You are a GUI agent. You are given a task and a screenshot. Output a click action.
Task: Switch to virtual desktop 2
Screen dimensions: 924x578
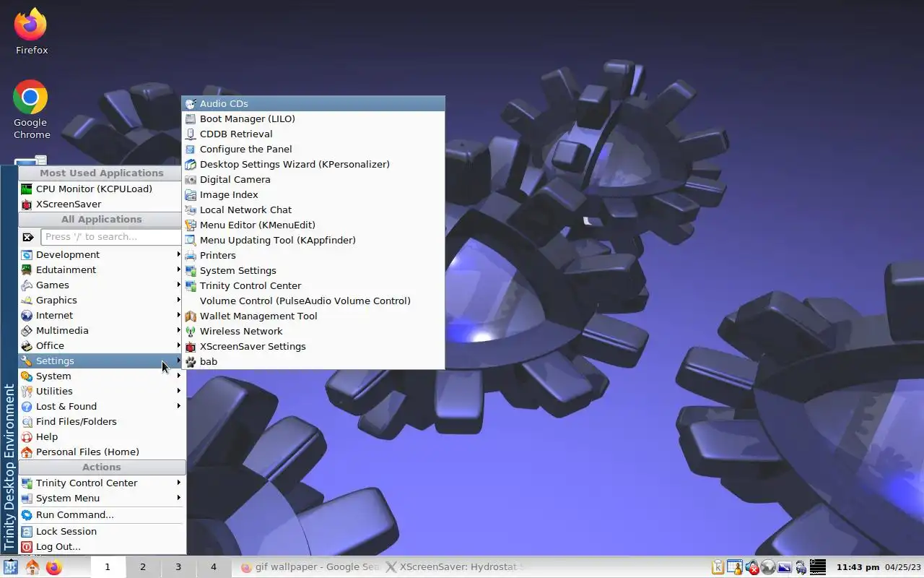pos(143,567)
